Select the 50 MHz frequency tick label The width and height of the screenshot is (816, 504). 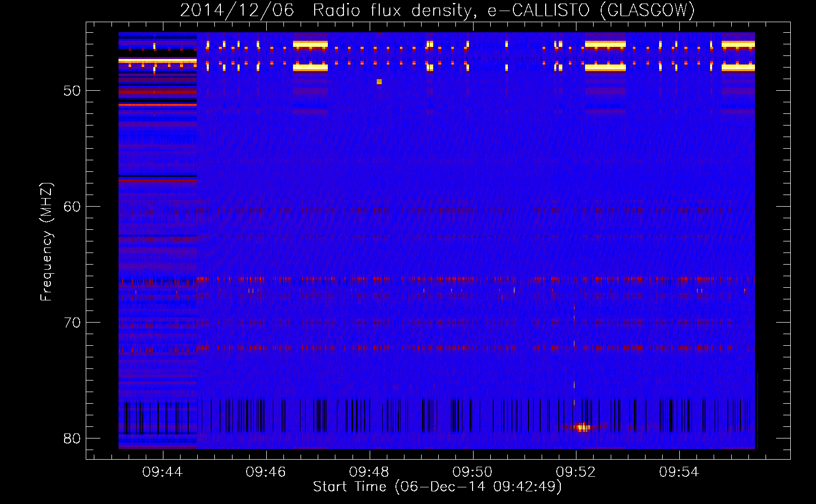pyautogui.click(x=72, y=91)
